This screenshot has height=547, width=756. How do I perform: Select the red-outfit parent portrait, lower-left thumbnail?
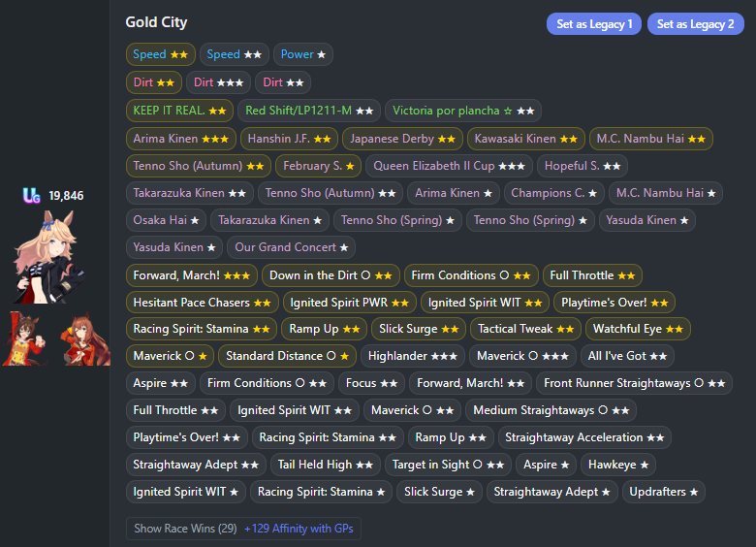tap(25, 338)
